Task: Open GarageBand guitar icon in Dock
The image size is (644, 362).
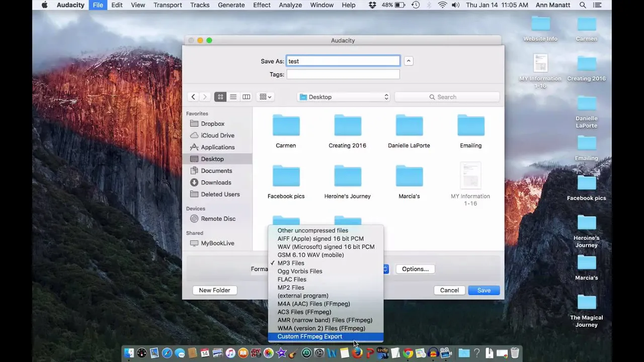Action: 293,353
